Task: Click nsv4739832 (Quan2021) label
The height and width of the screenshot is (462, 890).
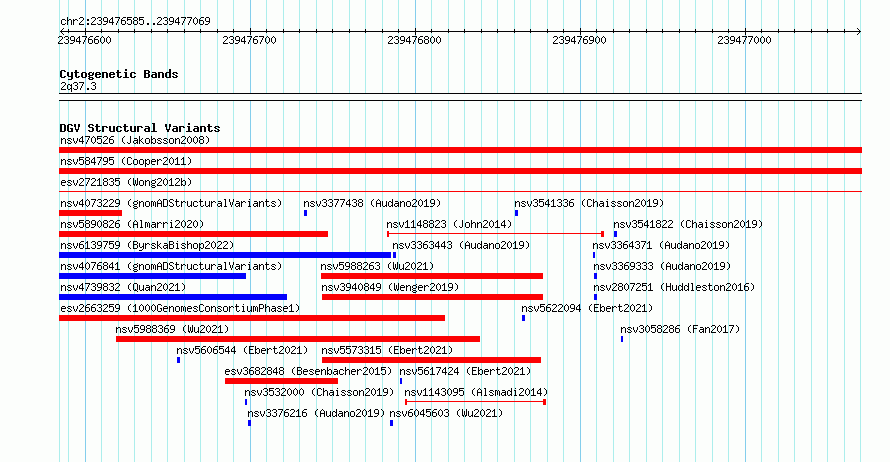Action: (123, 287)
